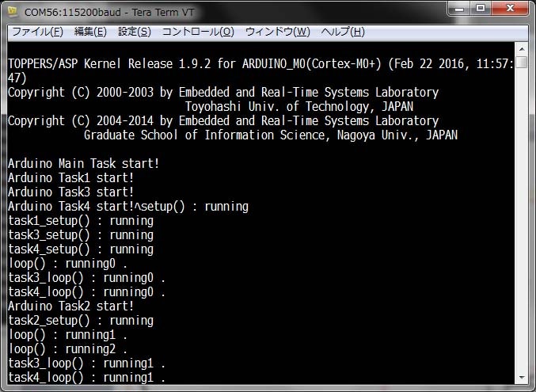The height and width of the screenshot is (392, 536).
Task: Click 'Copyright (C) 2004-2014' line
Action: pos(223,120)
